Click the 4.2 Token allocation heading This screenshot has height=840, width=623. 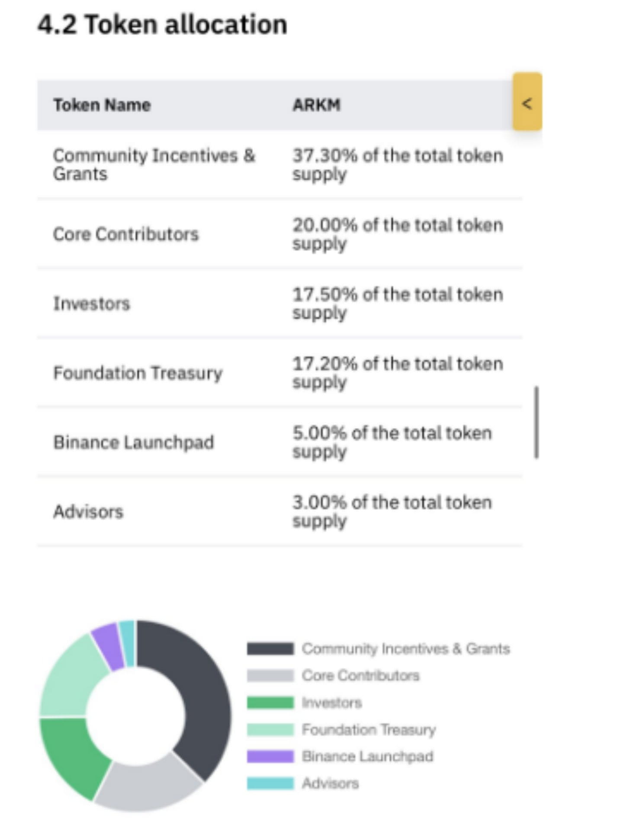click(x=162, y=24)
